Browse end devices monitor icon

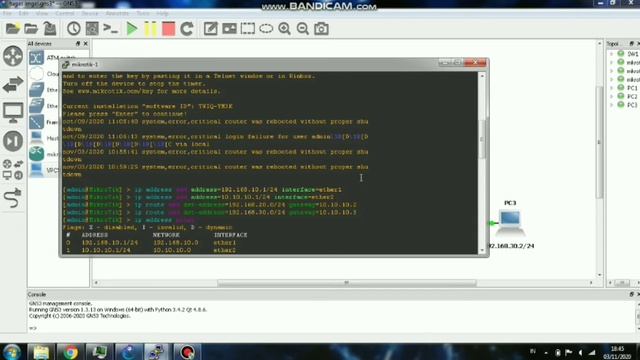pyautogui.click(x=13, y=113)
